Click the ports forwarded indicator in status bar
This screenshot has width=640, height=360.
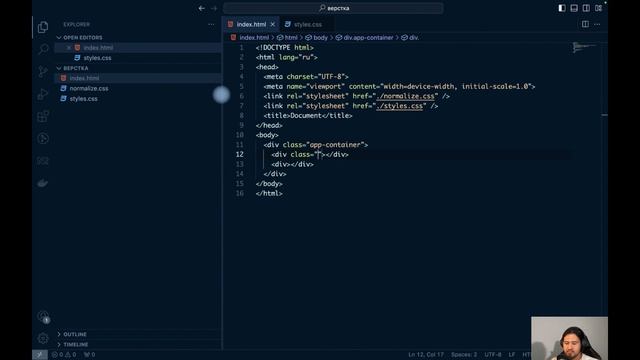pos(89,355)
